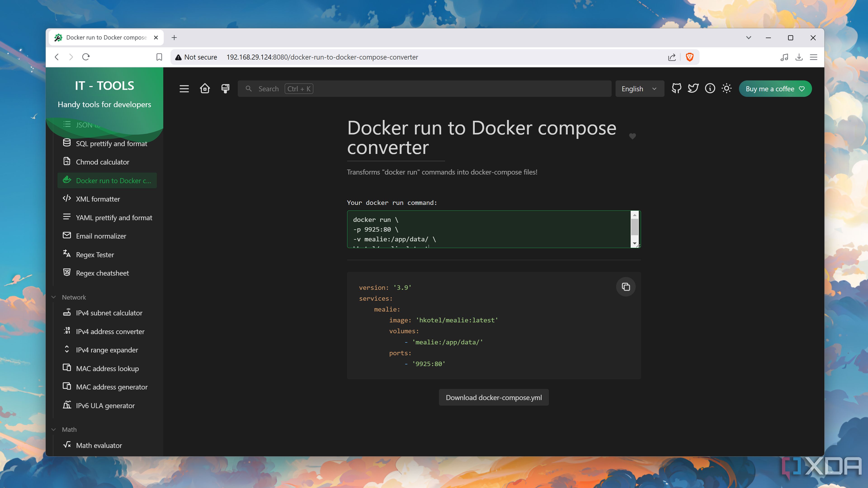Favorite this tool with heart icon
The width and height of the screenshot is (868, 488).
(x=632, y=136)
